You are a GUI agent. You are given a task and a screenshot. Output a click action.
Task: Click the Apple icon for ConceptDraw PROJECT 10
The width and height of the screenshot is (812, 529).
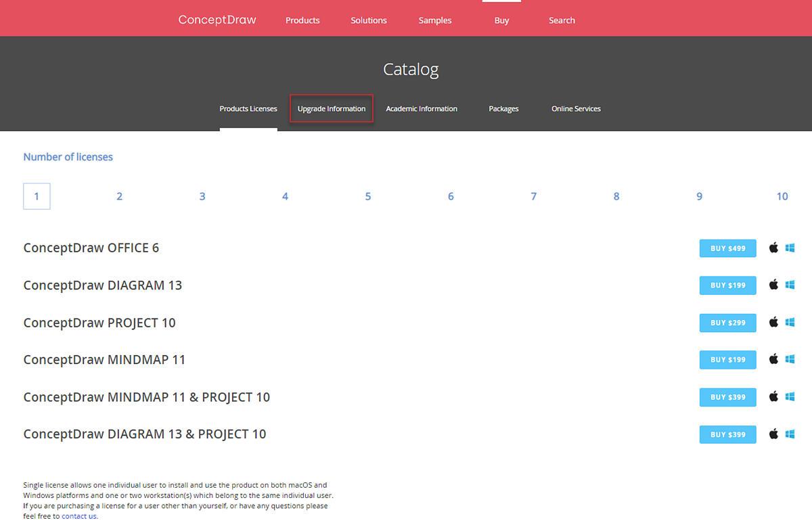point(773,322)
